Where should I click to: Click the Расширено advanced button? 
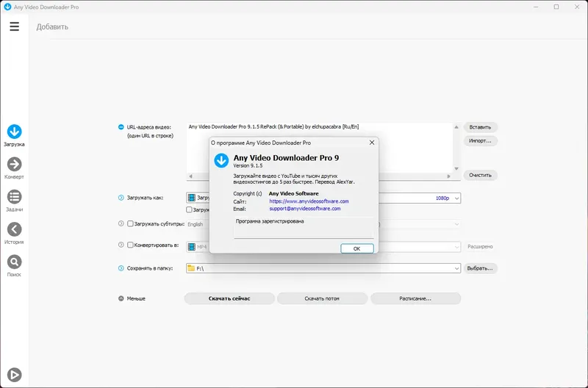point(480,247)
